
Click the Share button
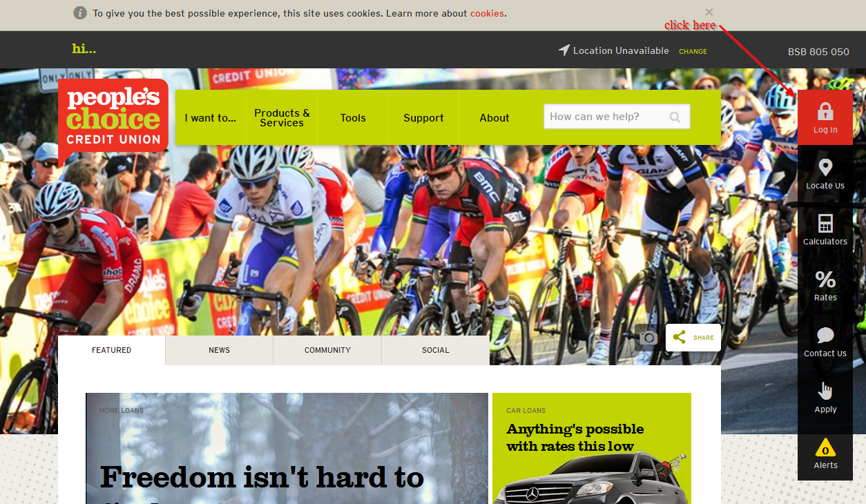(x=693, y=338)
